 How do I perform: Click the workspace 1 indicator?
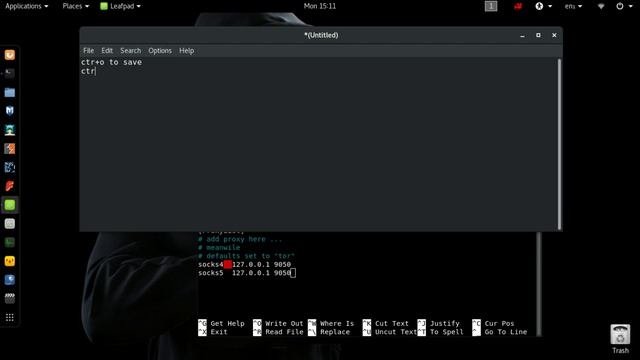[491, 6]
